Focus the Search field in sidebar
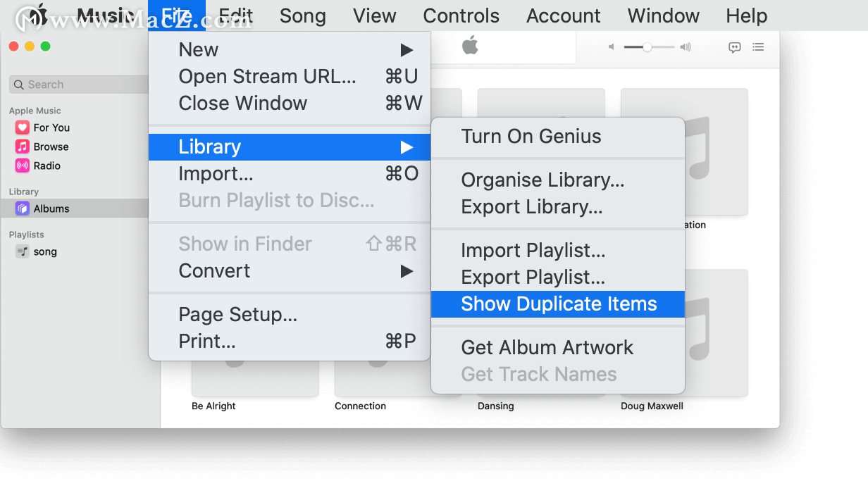 tap(79, 85)
